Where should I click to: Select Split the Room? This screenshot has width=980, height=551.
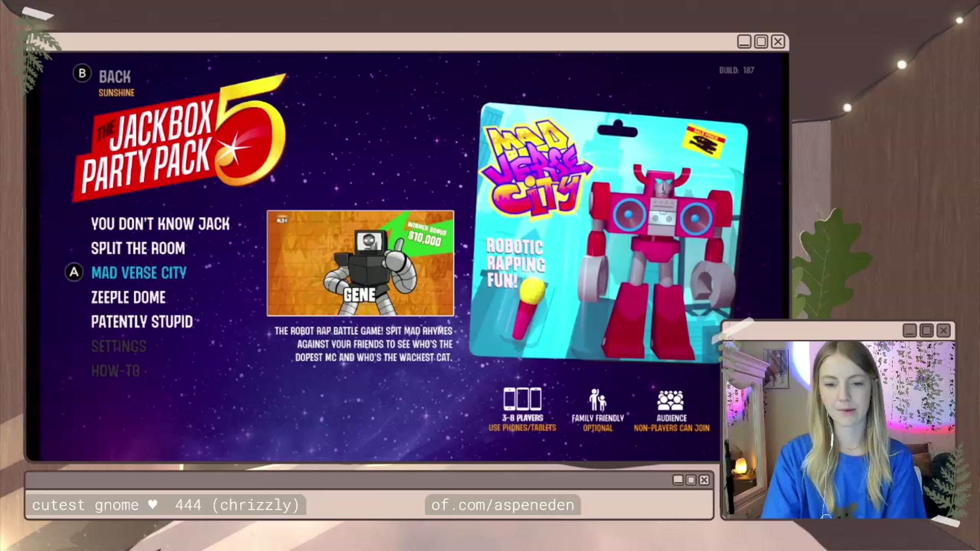click(x=138, y=248)
